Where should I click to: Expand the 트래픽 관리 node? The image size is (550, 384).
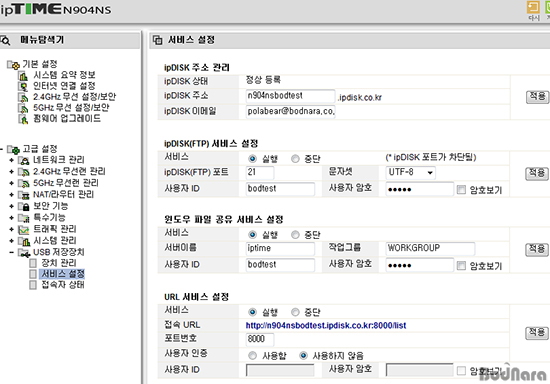tap(12, 230)
